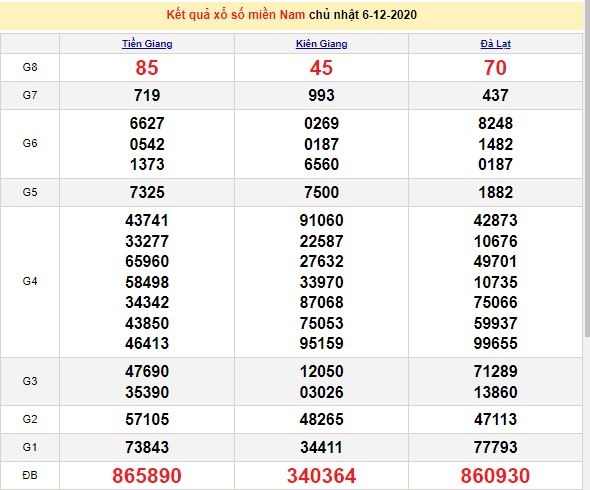Image resolution: width=590 pixels, height=490 pixels.
Task: Click the Kiên Giang special prize 340364
Action: pyautogui.click(x=321, y=476)
